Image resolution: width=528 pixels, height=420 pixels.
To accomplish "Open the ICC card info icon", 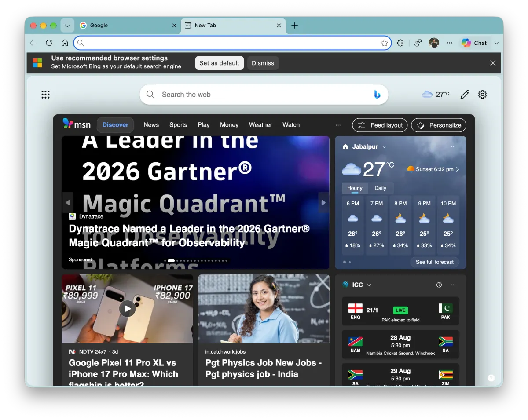I will (439, 285).
